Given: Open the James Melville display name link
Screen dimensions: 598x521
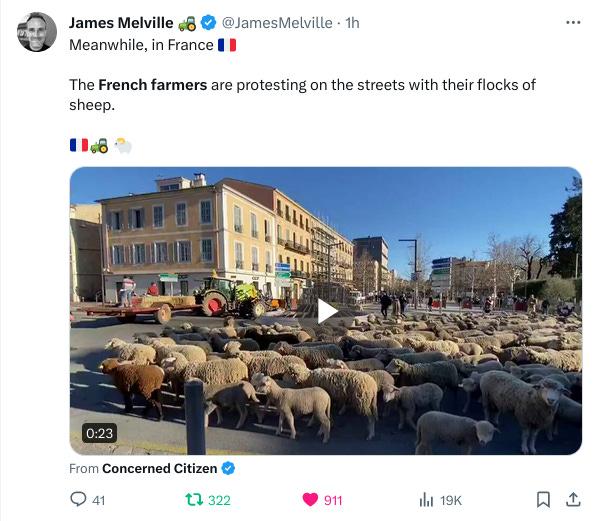Looking at the screenshot, I should pos(121,23).
